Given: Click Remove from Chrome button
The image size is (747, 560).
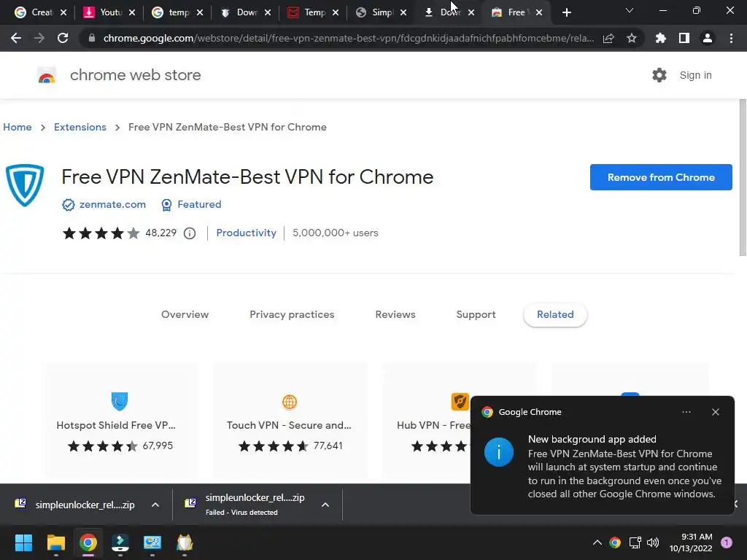Looking at the screenshot, I should pyautogui.click(x=661, y=177).
